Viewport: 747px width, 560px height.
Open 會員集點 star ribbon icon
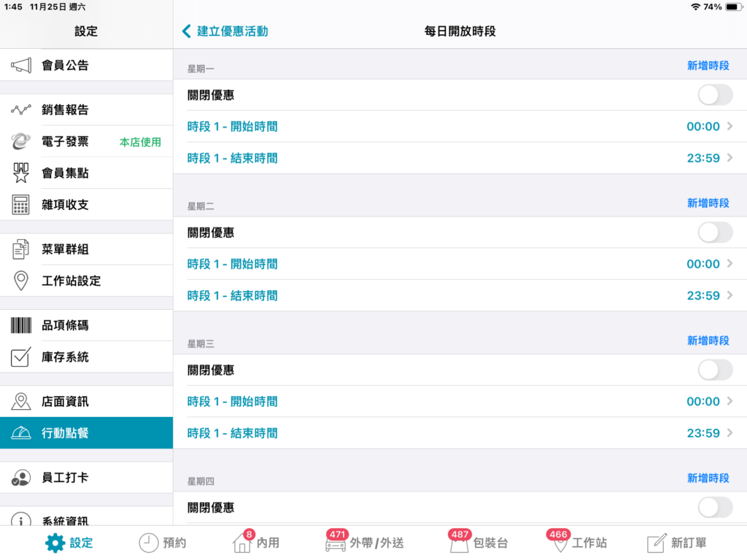tap(21, 173)
